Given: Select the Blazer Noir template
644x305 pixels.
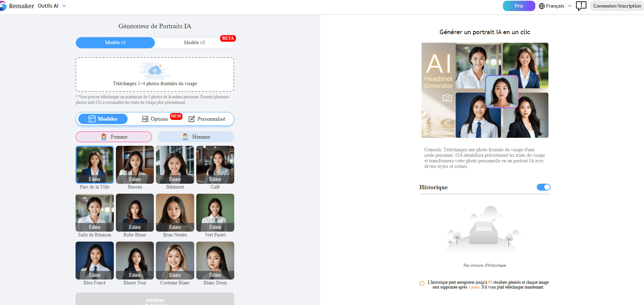Looking at the screenshot, I should pyautogui.click(x=135, y=261).
